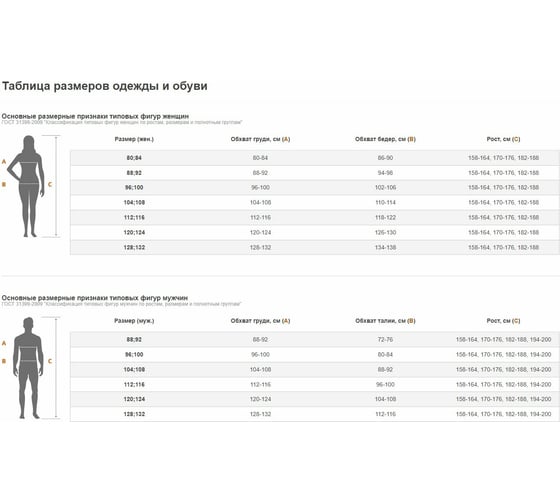Click hip measurement cell '118-122'
The width and height of the screenshot is (560, 504).
385,218
